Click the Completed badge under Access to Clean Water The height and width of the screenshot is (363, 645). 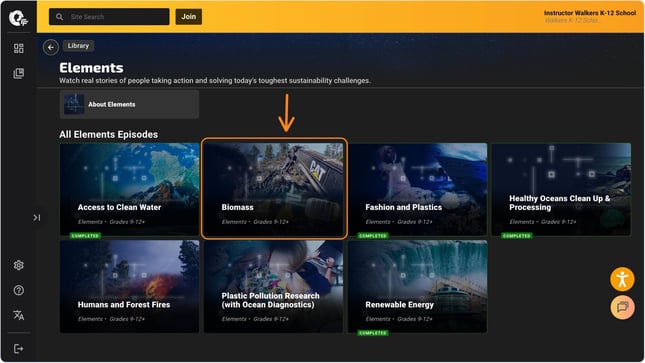click(x=85, y=236)
